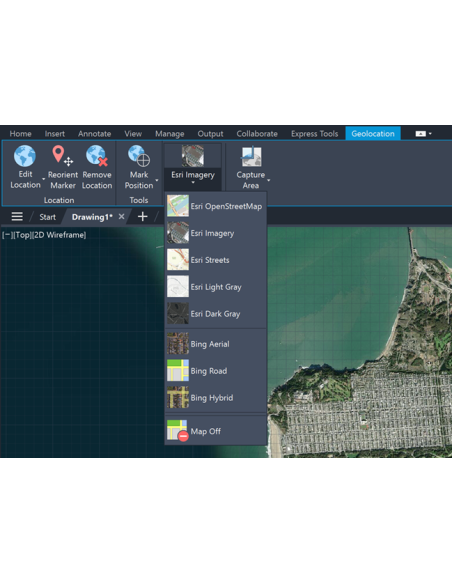Image resolution: width=452 pixels, height=584 pixels.
Task: Select the Geolocation ribbon tab
Action: pyautogui.click(x=373, y=133)
